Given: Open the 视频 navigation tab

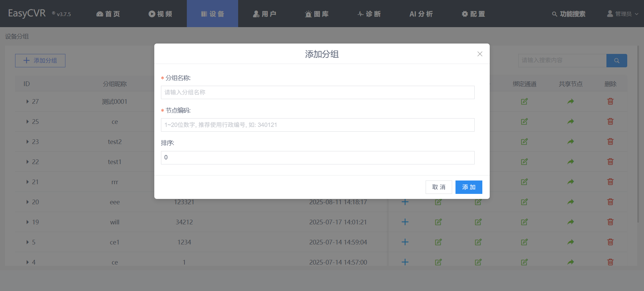Looking at the screenshot, I should [x=160, y=14].
